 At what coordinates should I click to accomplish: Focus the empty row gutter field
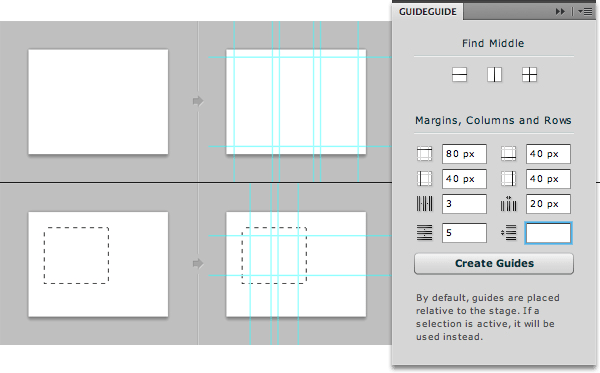(548, 233)
